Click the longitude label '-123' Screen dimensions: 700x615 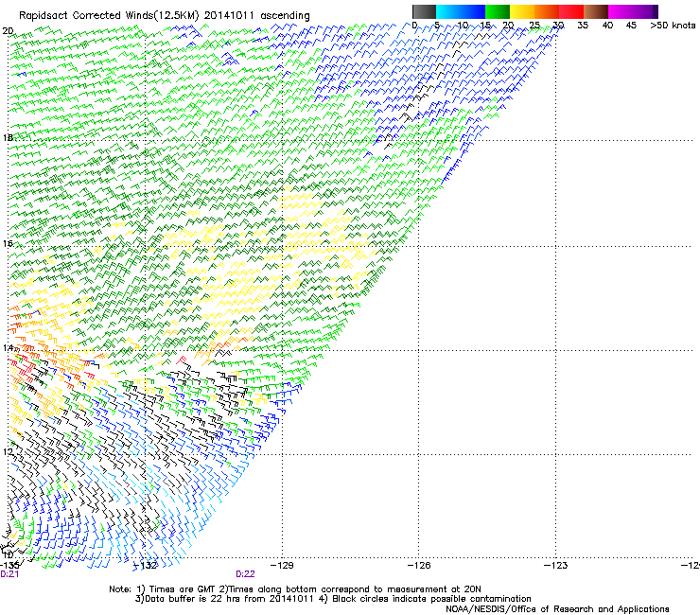coord(556,565)
